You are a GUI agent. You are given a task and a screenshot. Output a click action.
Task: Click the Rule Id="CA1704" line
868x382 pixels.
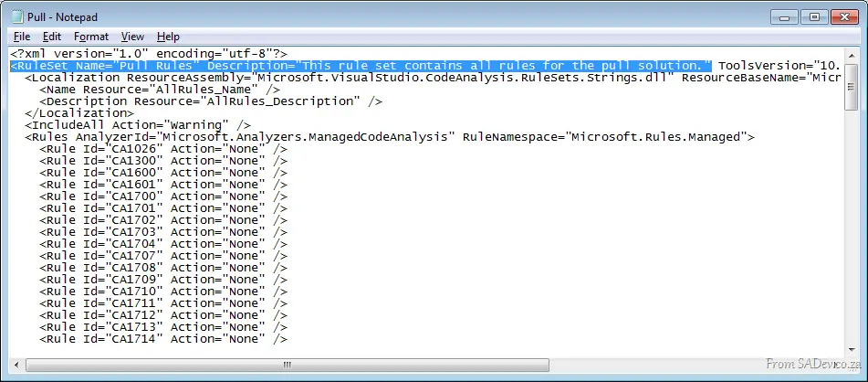[163, 244]
